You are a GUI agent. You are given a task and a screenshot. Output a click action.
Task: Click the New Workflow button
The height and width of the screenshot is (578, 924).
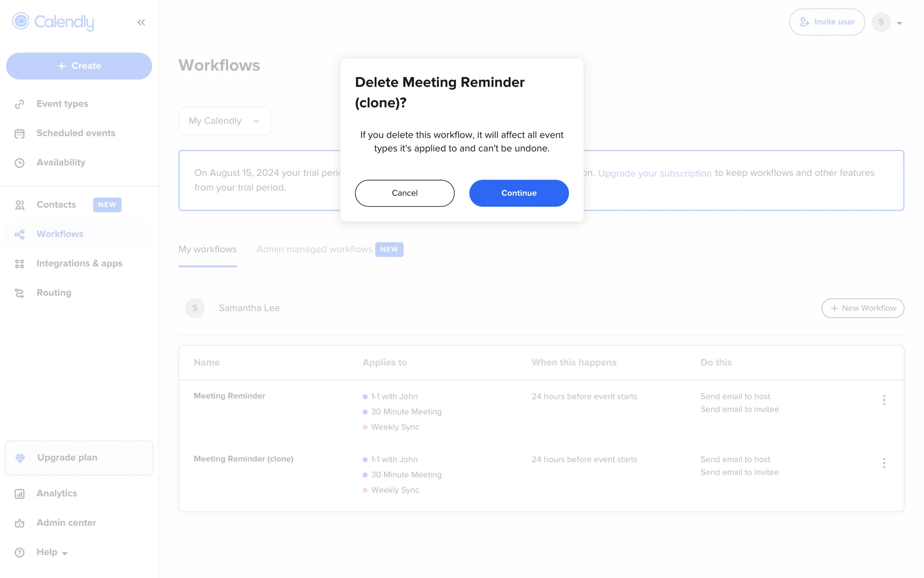(862, 308)
